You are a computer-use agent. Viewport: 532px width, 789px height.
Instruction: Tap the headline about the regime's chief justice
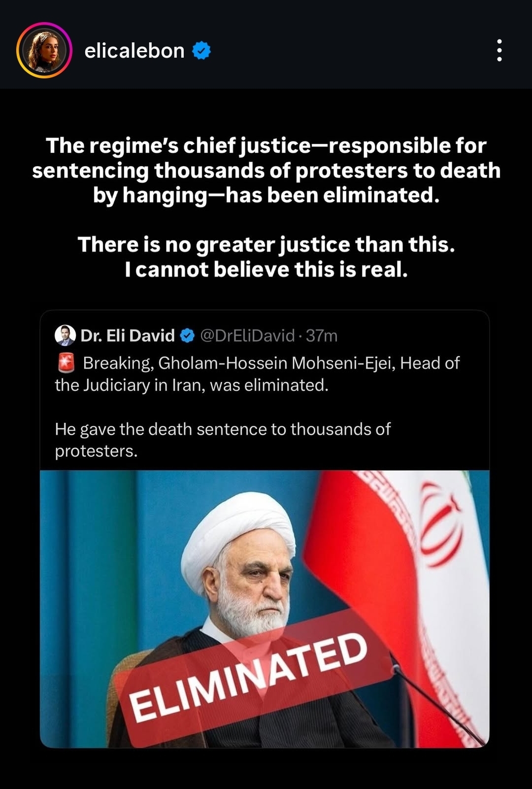click(x=266, y=170)
